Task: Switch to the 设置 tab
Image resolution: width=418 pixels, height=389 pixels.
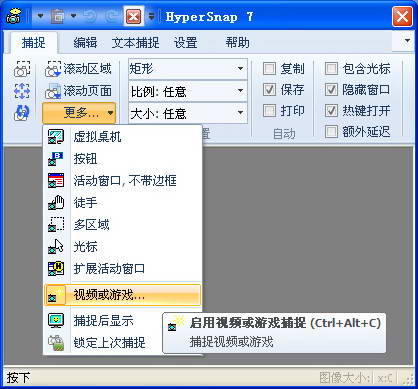Action: click(x=186, y=43)
